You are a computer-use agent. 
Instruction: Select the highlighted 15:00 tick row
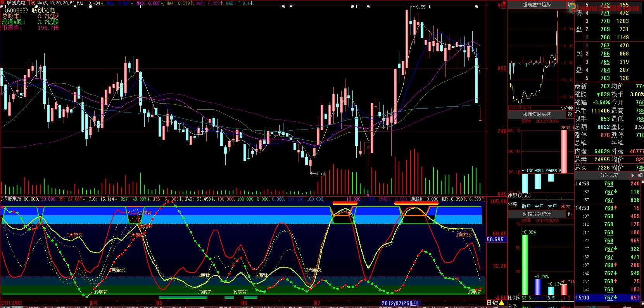tap(608, 298)
